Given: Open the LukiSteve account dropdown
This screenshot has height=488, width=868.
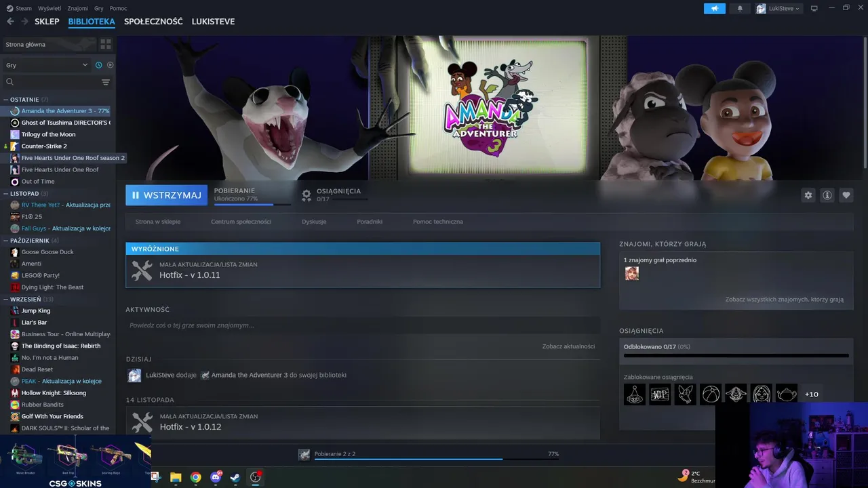Looking at the screenshot, I should tap(778, 8).
